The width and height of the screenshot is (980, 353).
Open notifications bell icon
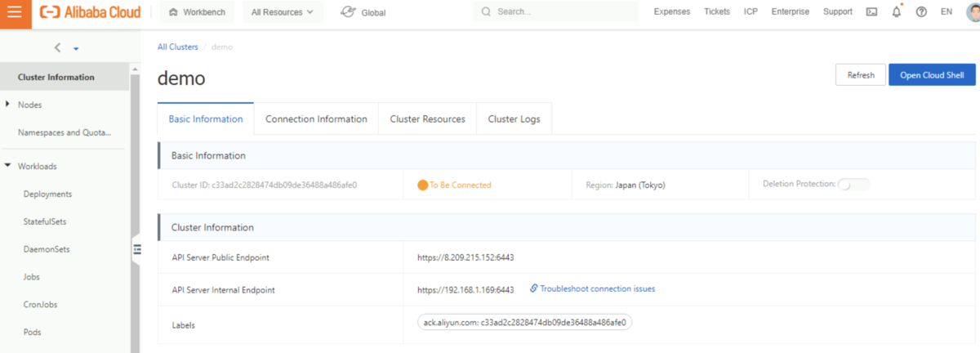click(x=897, y=12)
